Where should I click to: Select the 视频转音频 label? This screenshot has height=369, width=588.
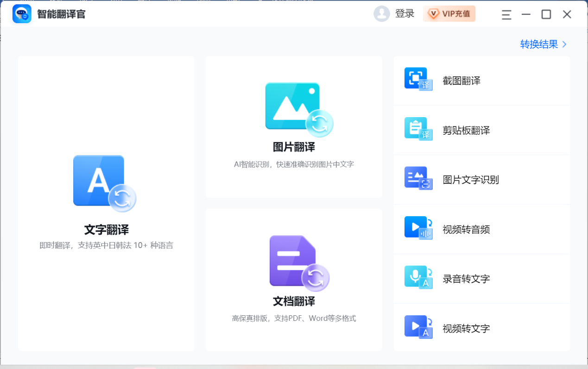pos(466,230)
